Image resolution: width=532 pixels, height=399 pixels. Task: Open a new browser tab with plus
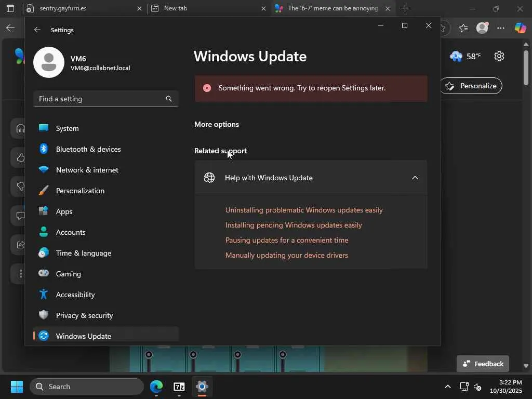coord(405,8)
